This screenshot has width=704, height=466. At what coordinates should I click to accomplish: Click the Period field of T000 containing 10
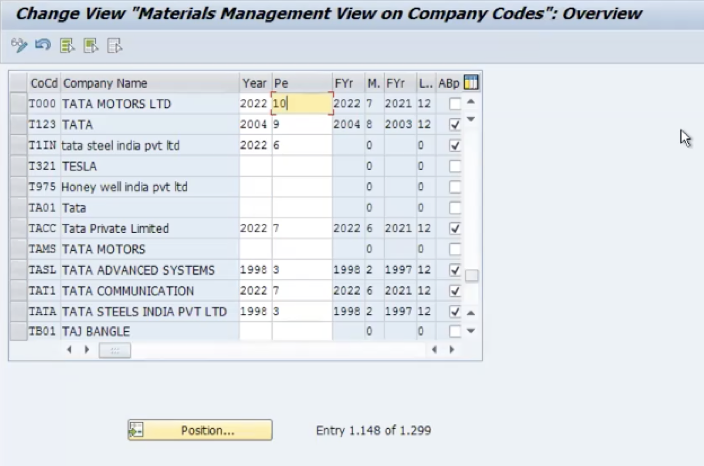pyautogui.click(x=302, y=104)
